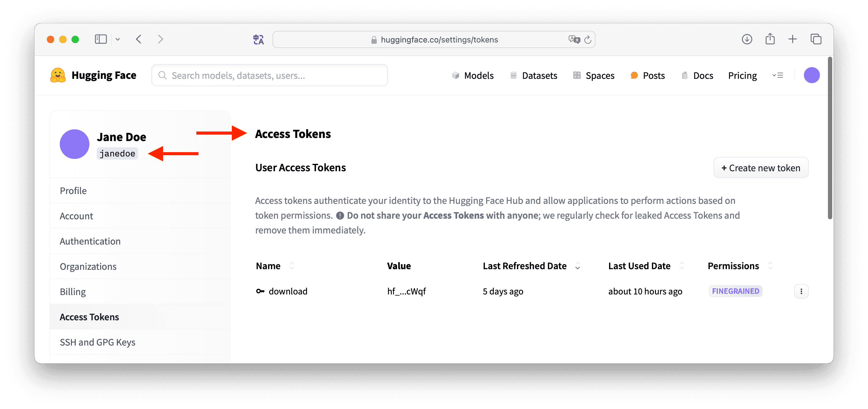Open the Models nav item
The width and height of the screenshot is (868, 409).
(473, 75)
